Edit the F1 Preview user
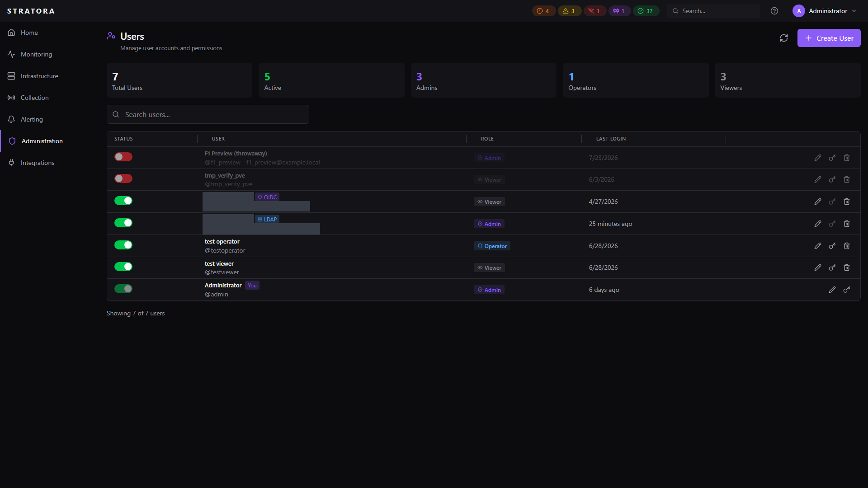This screenshot has height=488, width=868. pos(818,158)
